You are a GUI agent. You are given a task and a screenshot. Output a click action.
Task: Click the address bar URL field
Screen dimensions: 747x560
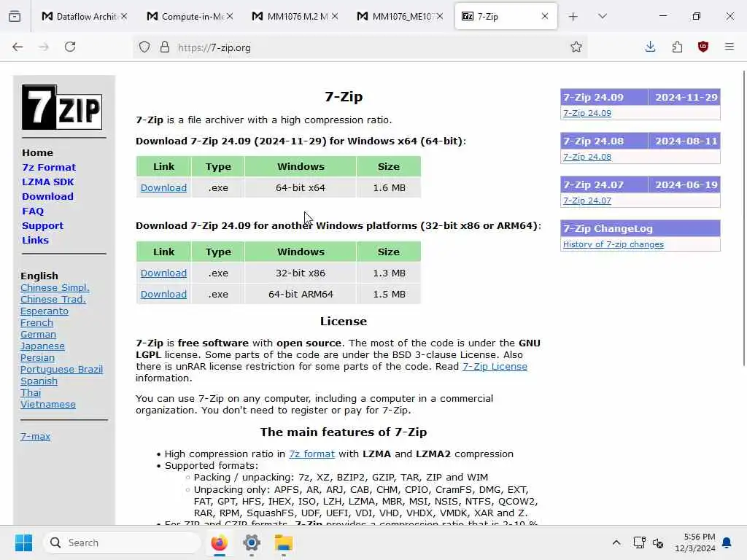tap(362, 47)
